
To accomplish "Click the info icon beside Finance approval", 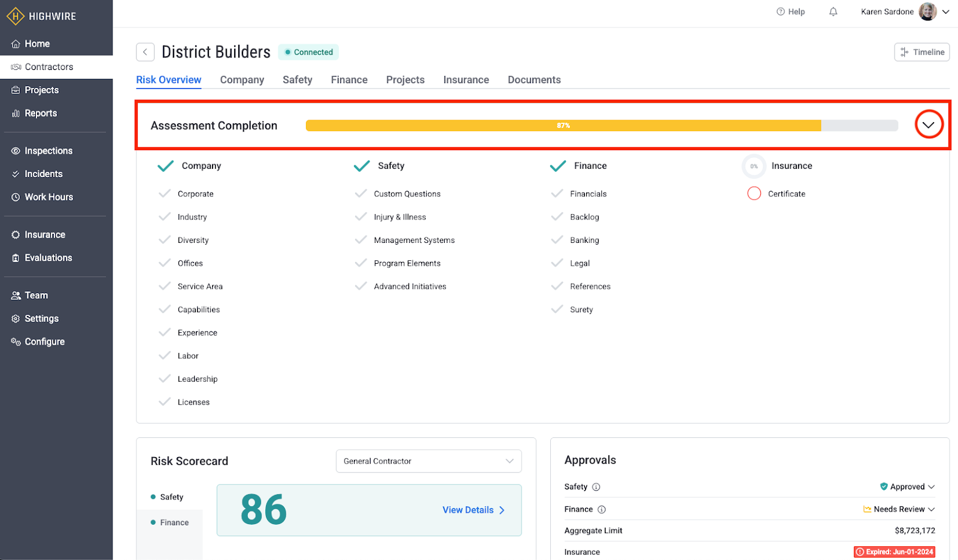I will (x=602, y=510).
